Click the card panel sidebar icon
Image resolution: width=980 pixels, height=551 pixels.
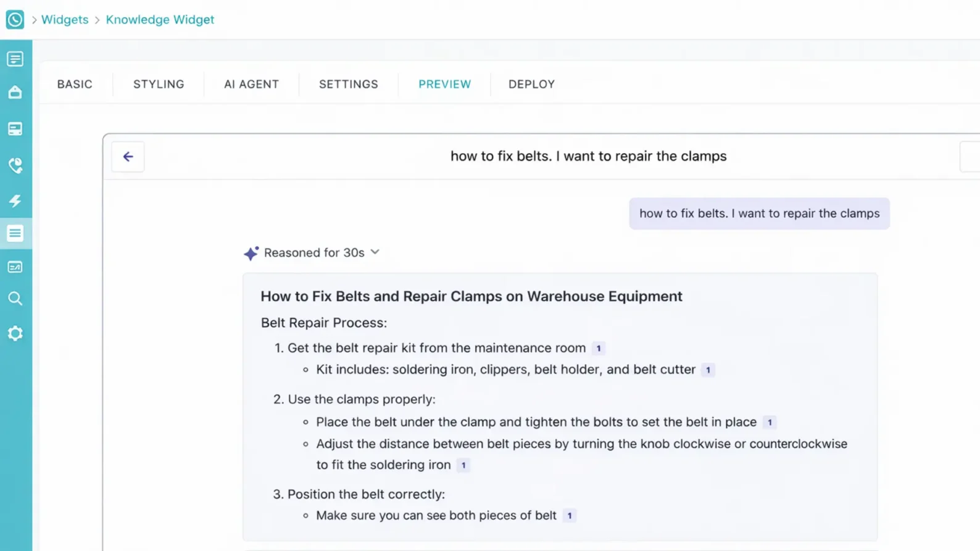(15, 129)
